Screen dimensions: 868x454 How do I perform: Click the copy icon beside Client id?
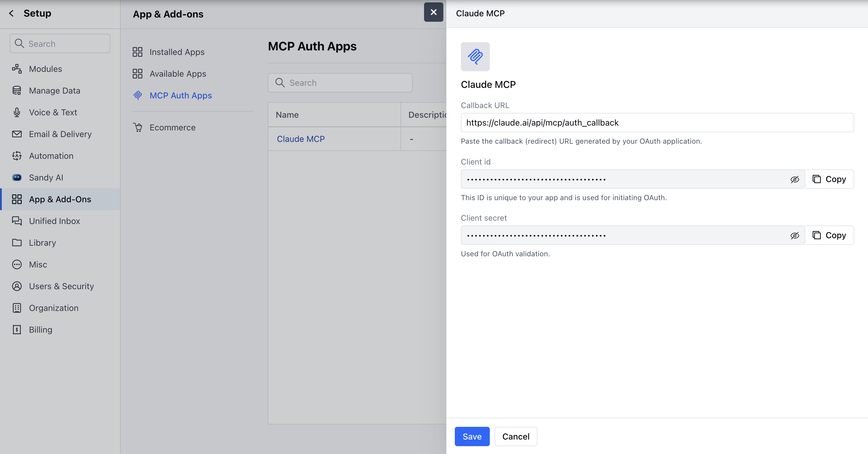[x=816, y=179]
